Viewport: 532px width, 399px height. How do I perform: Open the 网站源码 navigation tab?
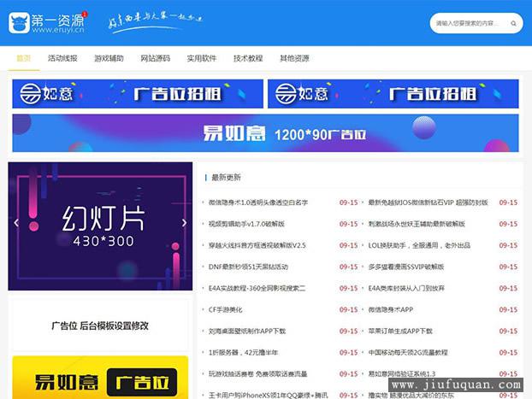[x=156, y=58]
